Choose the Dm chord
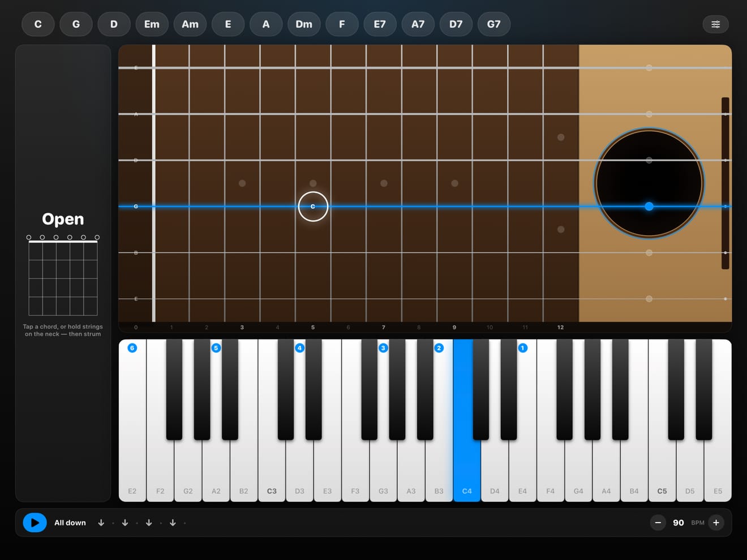 [x=304, y=24]
